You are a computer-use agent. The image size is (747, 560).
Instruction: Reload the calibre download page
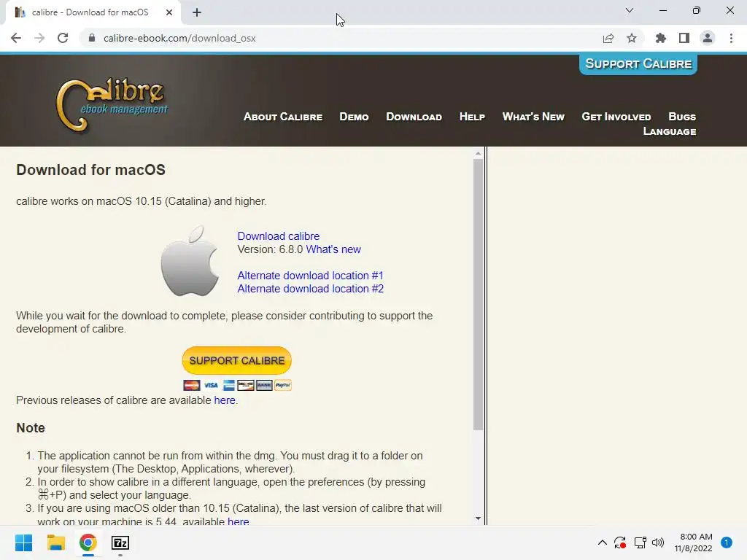(x=63, y=38)
